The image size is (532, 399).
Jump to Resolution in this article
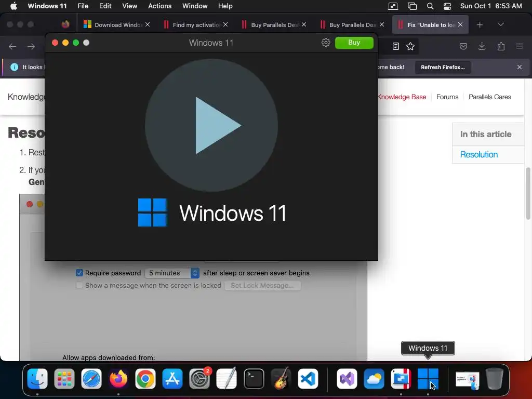[x=478, y=154]
